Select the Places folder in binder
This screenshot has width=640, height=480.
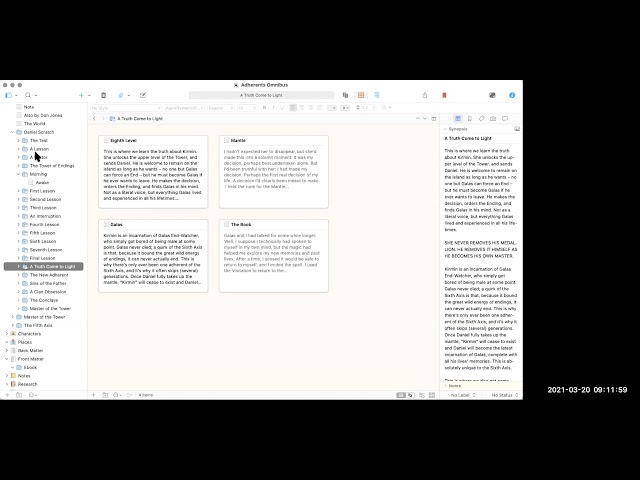click(24, 342)
